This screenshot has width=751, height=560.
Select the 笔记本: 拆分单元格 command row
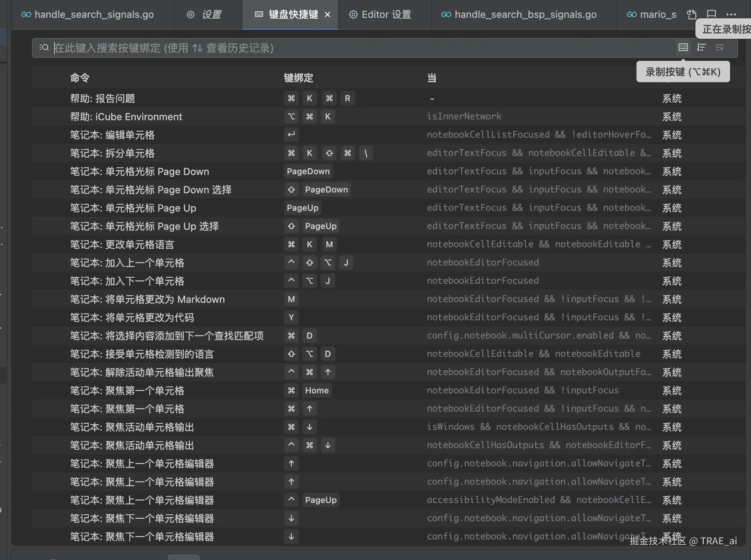[113, 153]
